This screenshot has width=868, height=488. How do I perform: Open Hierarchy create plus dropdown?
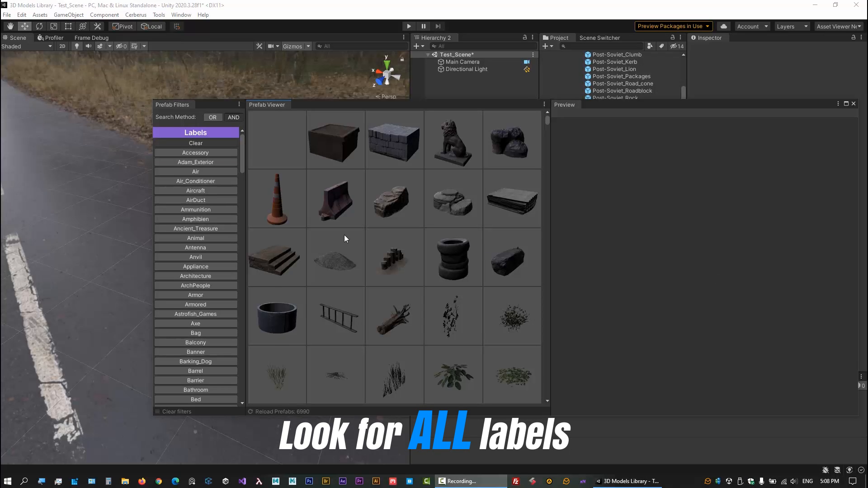419,46
